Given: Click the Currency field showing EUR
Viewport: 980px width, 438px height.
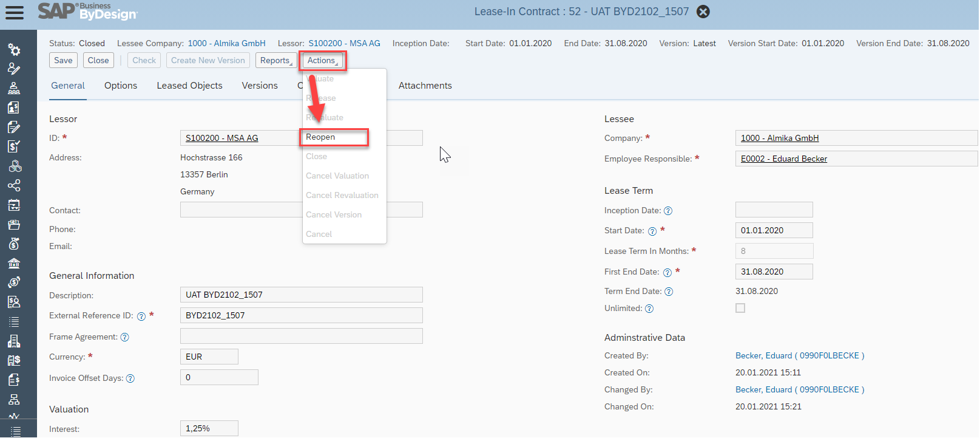Looking at the screenshot, I should coord(209,357).
